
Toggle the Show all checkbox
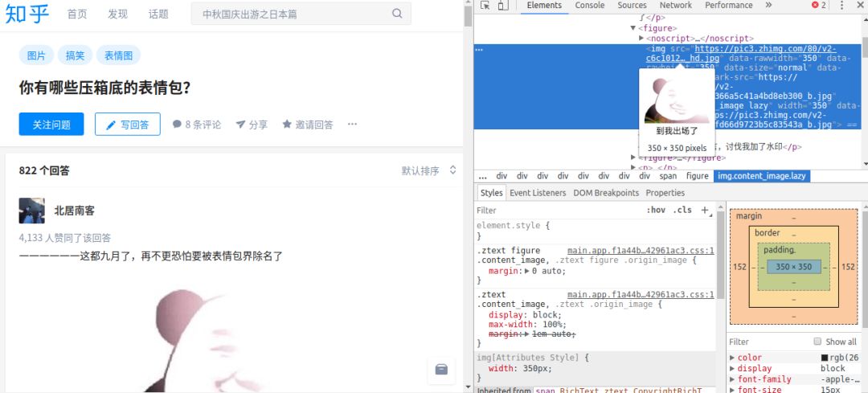tap(817, 342)
